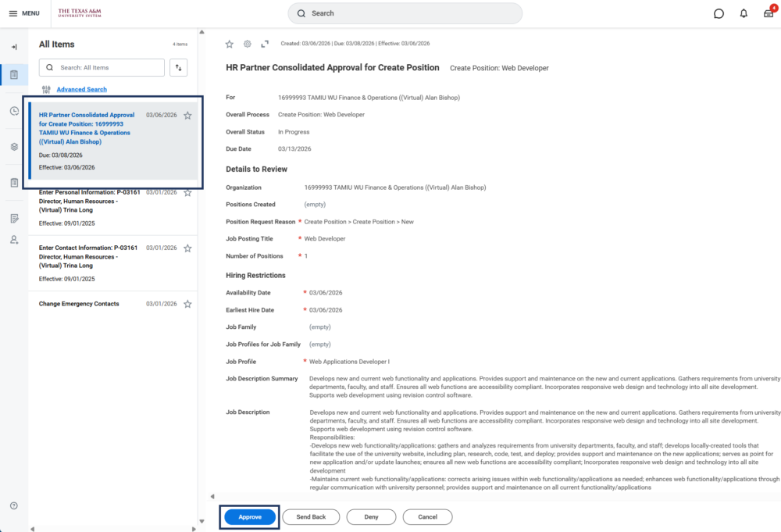Viewport: 781px width, 532px height.
Task: Open the notifications bell
Action: pyautogui.click(x=744, y=13)
